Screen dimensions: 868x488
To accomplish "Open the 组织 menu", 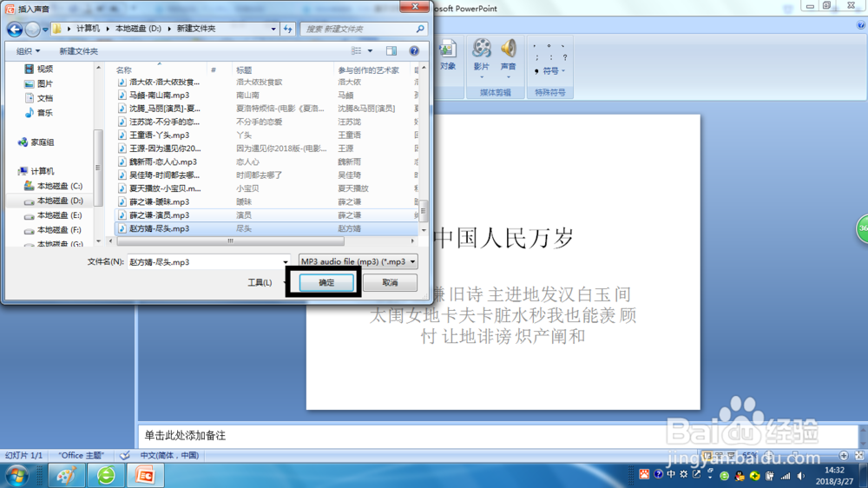I will 28,51.
